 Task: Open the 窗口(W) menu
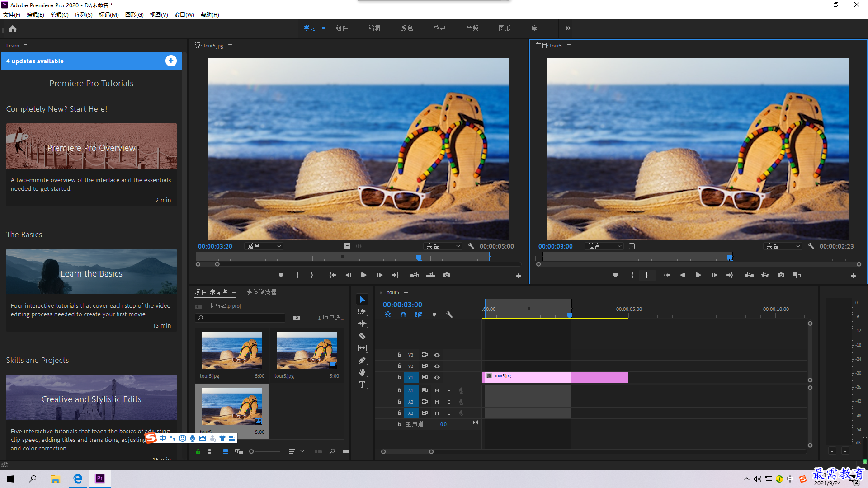coord(184,14)
